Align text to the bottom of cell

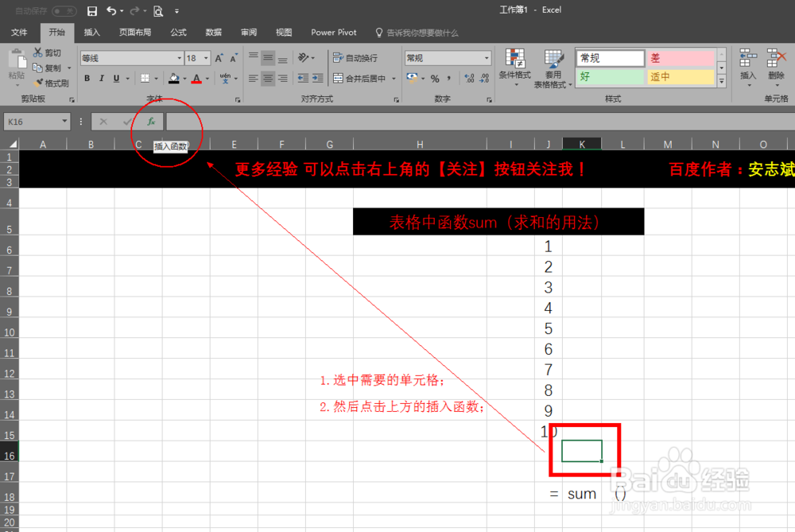point(282,58)
